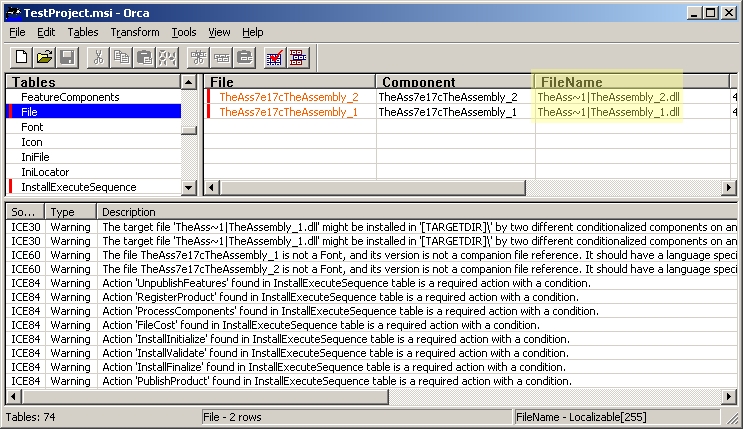Select the ICE84 'InstallInitialize' warning row

pyautogui.click(x=372, y=339)
